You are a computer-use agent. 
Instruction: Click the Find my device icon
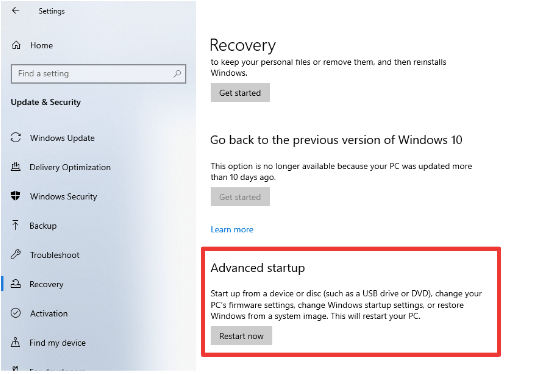[16, 342]
